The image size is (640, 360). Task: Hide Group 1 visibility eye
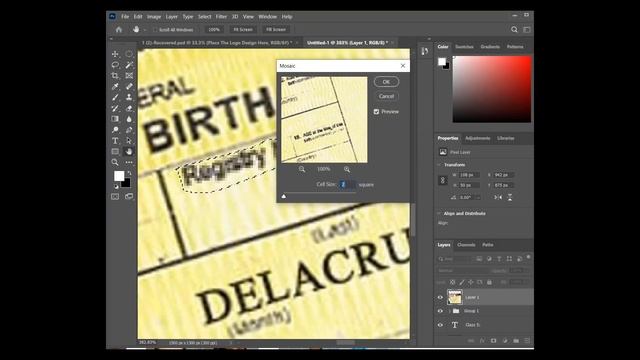[x=440, y=311]
